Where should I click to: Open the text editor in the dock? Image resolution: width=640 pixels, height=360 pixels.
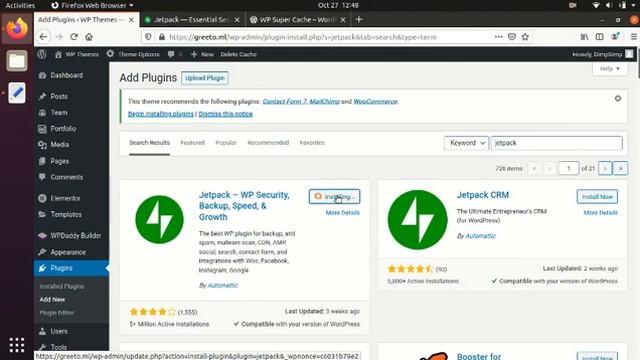pos(17,93)
